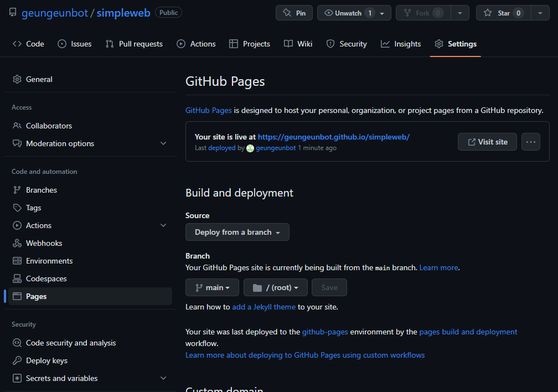
Task: Click the Deploy keys key icon
Action: tap(17, 360)
